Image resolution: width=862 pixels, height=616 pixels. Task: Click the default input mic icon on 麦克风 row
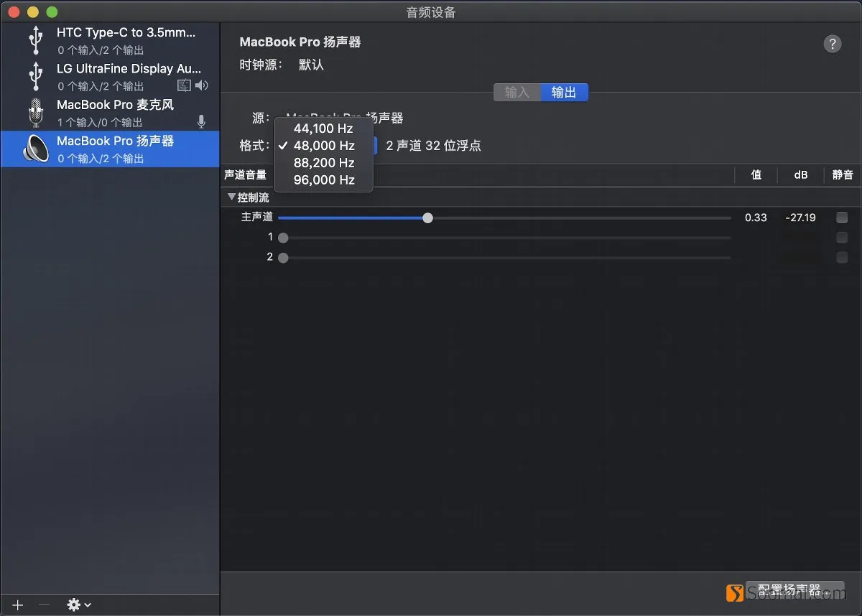(x=201, y=121)
